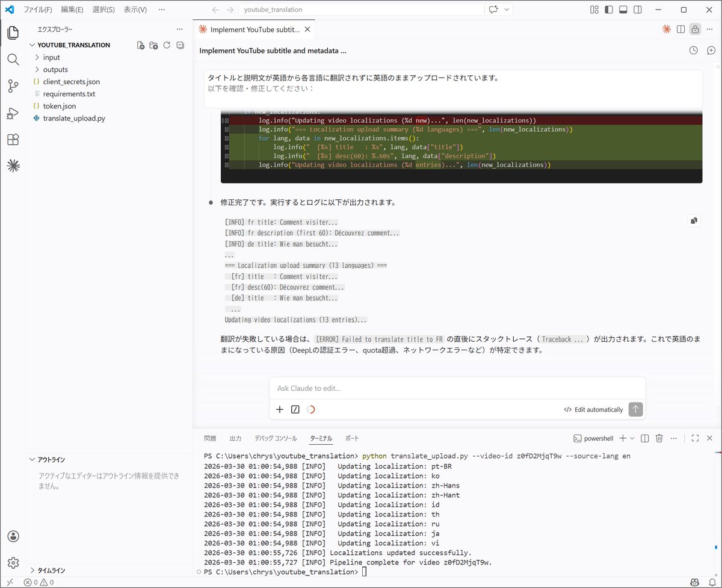
Task: Open the Claude Code sidebar icon
Action: click(13, 166)
